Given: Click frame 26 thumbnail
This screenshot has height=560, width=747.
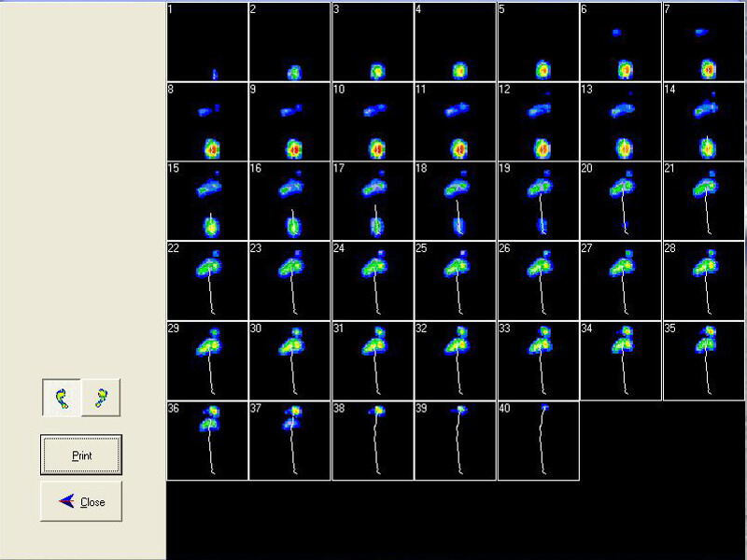Looking at the screenshot, I should tap(539, 281).
